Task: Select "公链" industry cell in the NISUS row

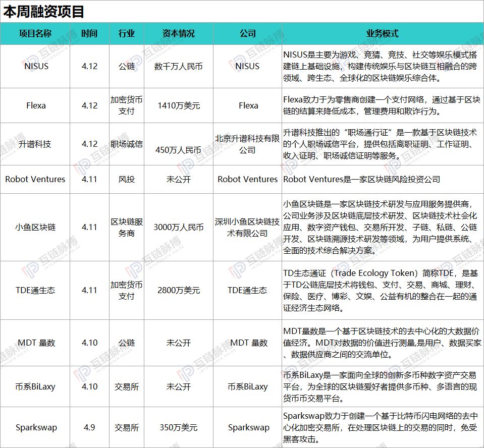Action: 127,66
